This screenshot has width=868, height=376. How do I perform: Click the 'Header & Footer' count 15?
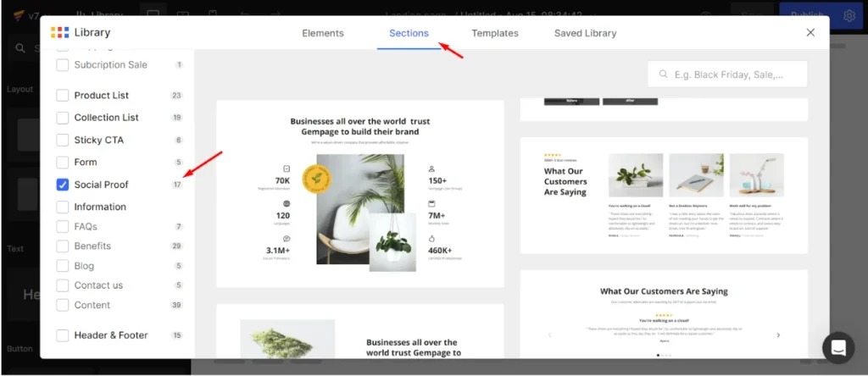tap(177, 335)
